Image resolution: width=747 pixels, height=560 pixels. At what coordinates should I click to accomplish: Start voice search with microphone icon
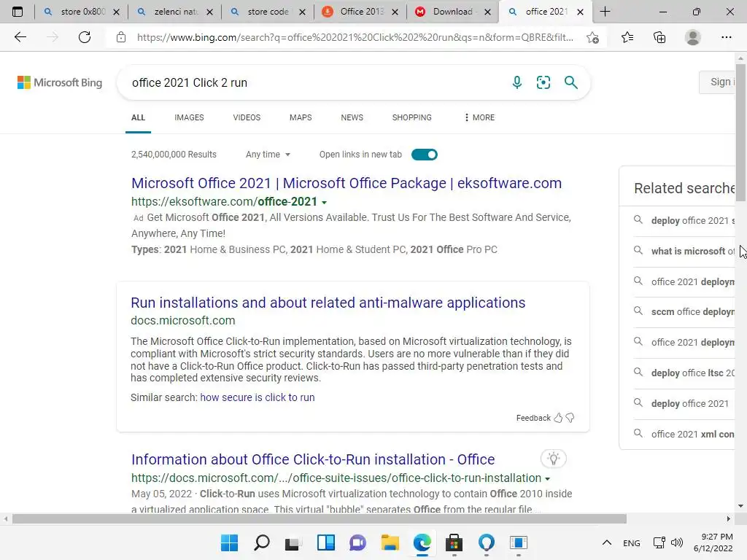click(517, 82)
